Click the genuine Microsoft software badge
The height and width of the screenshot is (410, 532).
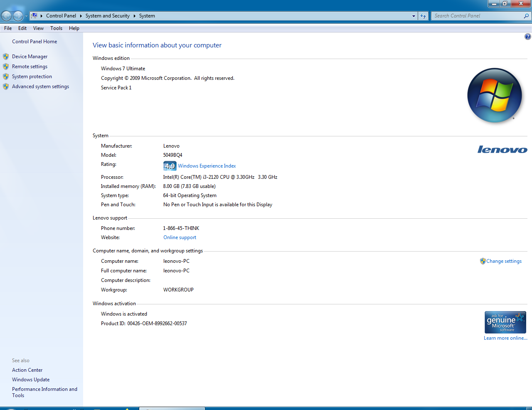(505, 322)
